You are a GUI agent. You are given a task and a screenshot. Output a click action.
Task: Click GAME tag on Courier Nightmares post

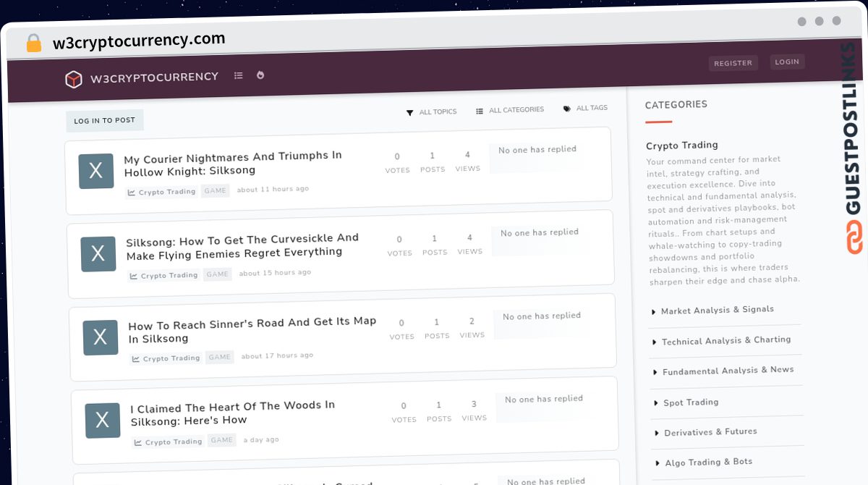pyautogui.click(x=216, y=190)
